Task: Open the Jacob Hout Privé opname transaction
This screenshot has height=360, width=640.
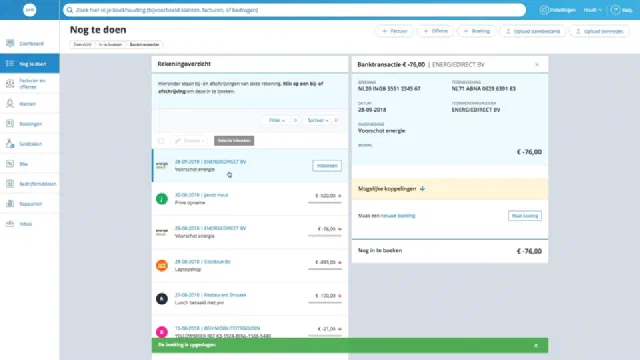Action: coord(250,199)
